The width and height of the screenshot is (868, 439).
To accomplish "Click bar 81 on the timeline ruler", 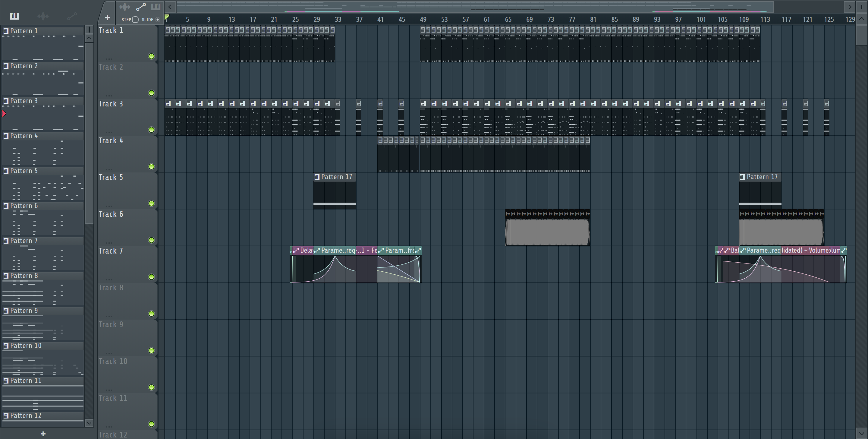I will pos(593,20).
